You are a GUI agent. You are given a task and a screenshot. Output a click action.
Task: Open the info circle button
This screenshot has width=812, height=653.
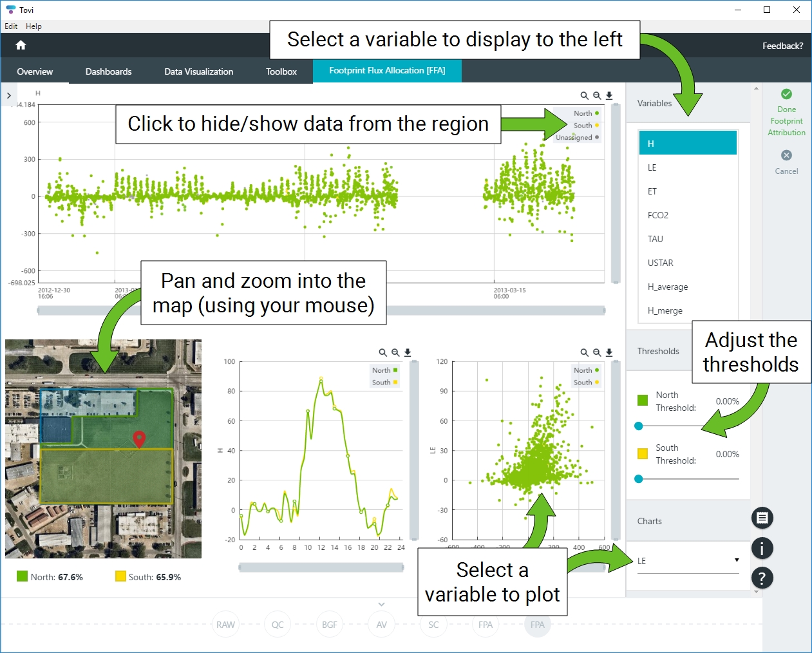pyautogui.click(x=762, y=548)
